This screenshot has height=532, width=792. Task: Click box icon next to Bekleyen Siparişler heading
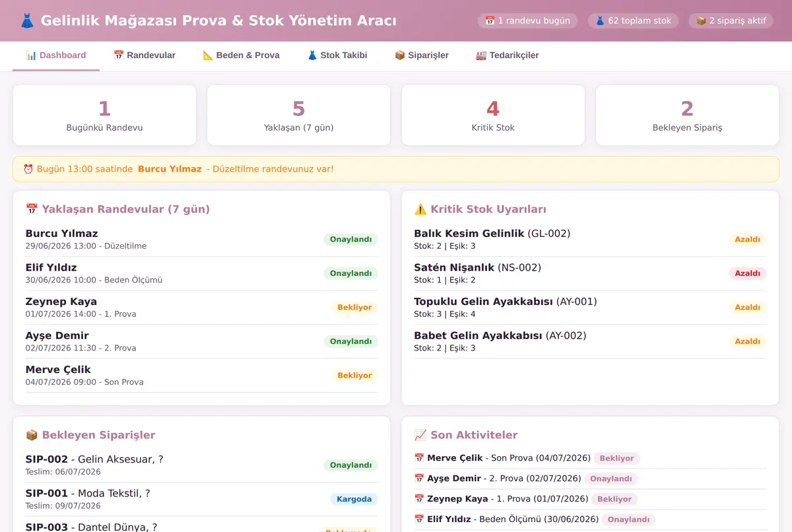(32, 435)
